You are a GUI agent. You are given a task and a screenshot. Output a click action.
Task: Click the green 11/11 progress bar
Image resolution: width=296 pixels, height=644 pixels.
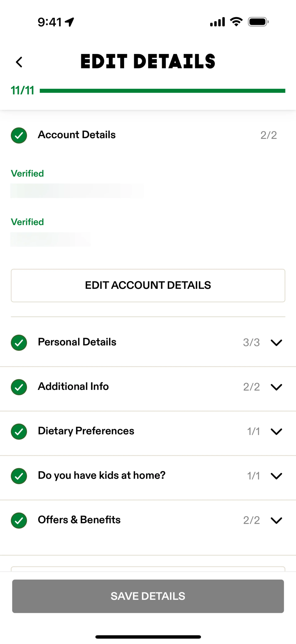[162, 91]
